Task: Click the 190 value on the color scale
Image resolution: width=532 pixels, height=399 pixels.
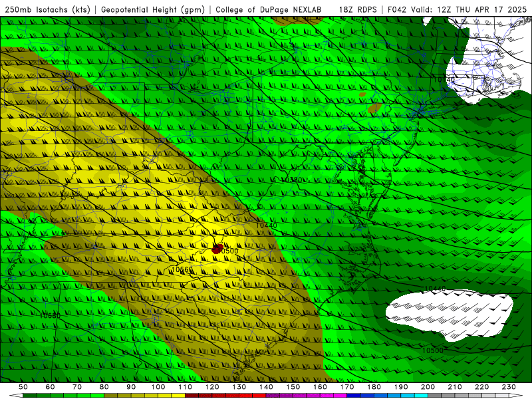Action: pyautogui.click(x=401, y=387)
